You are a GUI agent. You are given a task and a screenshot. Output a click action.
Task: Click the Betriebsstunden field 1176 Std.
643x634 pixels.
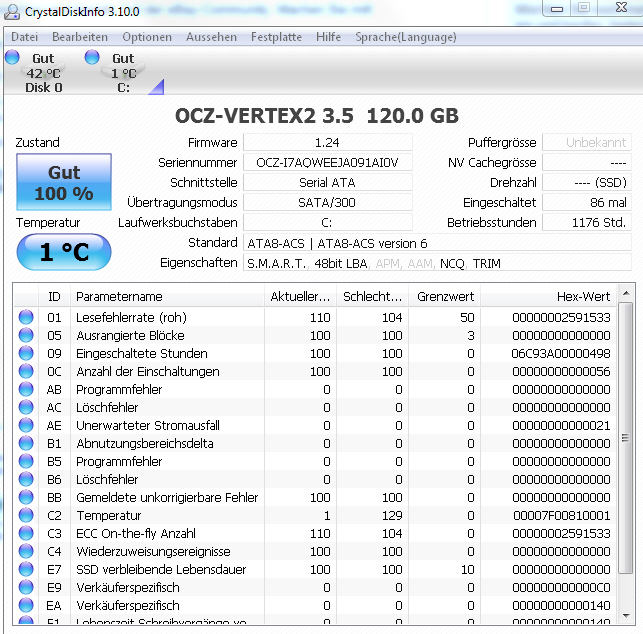[587, 222]
